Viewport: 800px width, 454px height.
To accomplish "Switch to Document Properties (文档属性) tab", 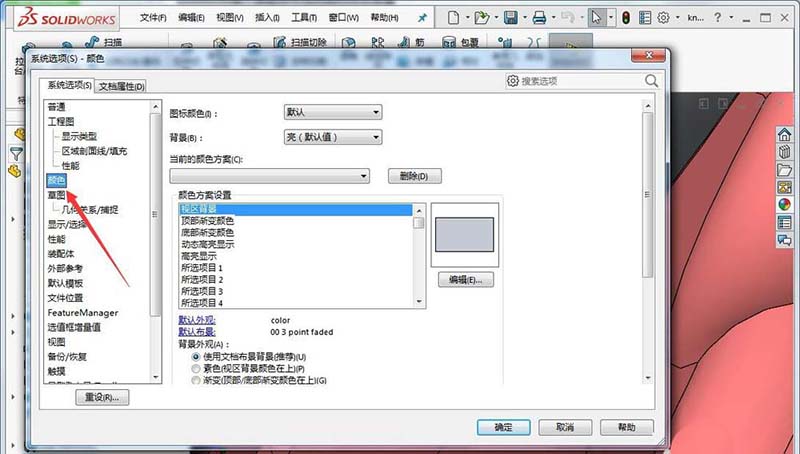I will (121, 86).
